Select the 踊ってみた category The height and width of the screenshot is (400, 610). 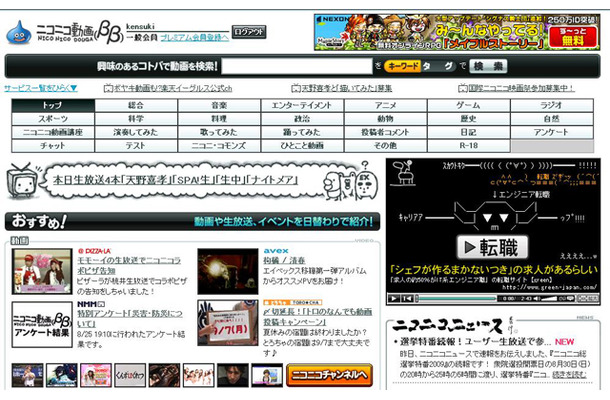[x=302, y=132]
